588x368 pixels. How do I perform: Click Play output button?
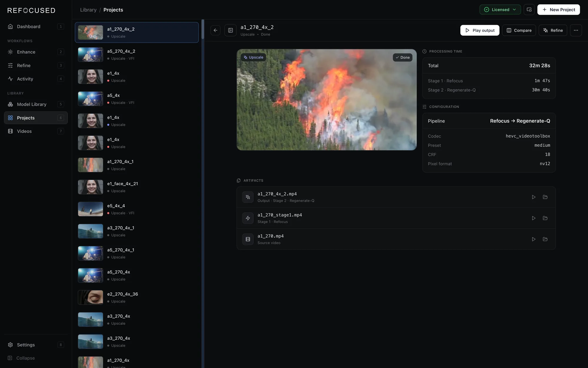pyautogui.click(x=480, y=30)
